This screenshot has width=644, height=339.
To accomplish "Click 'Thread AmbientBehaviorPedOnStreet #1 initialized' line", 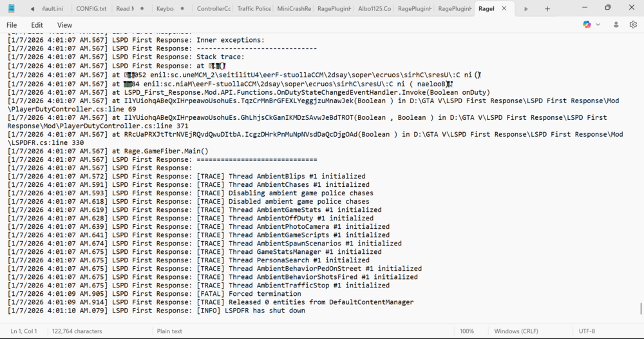I will tap(215, 269).
